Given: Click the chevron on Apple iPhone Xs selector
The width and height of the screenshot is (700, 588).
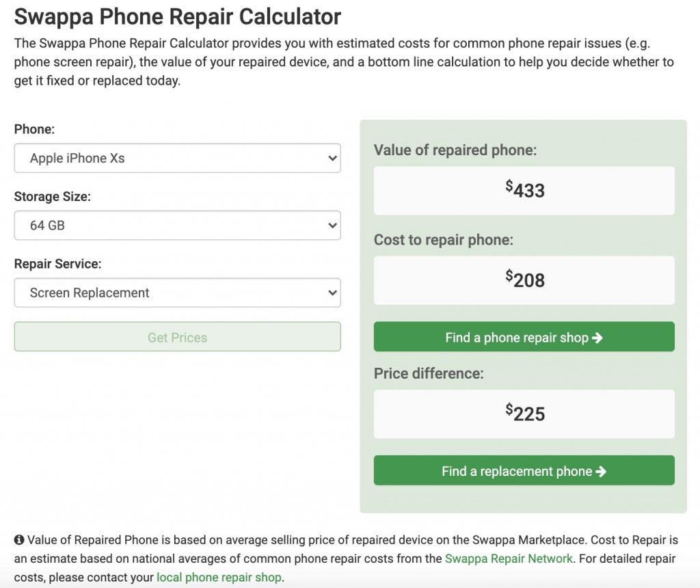Looking at the screenshot, I should coord(332,158).
